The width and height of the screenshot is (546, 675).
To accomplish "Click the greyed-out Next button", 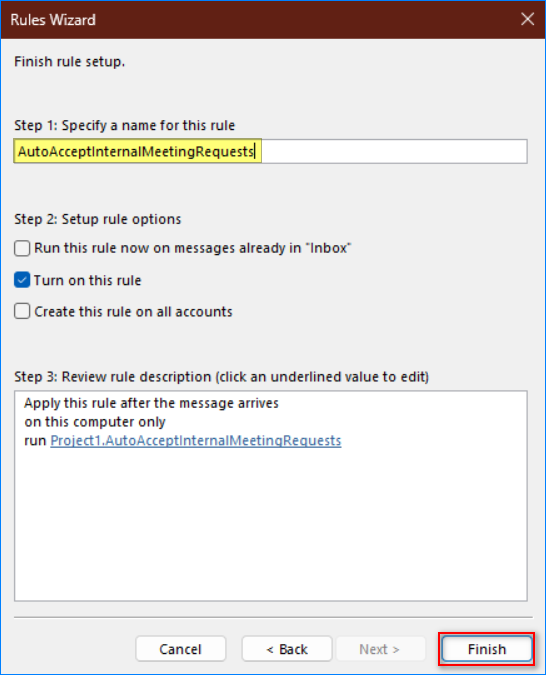I will pyautogui.click(x=380, y=649).
